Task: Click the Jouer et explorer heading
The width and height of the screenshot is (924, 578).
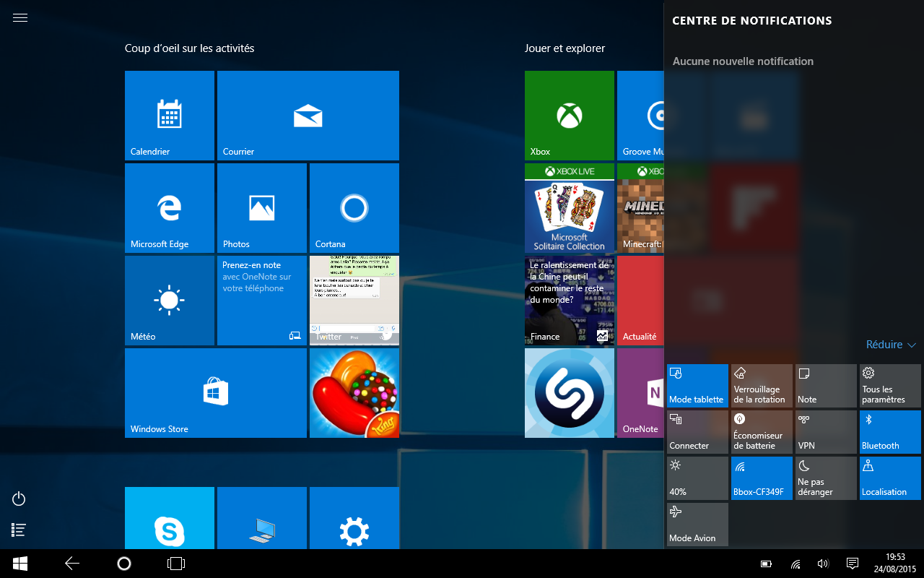Action: [565, 48]
